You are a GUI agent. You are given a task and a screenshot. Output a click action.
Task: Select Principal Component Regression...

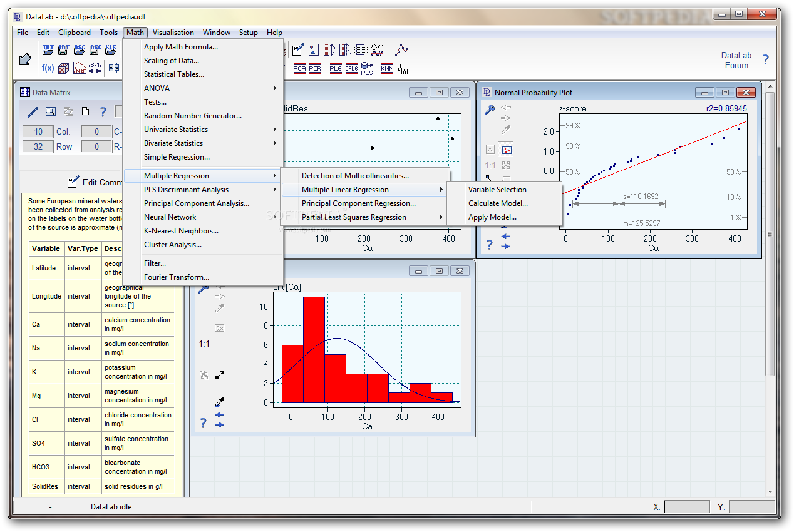pyautogui.click(x=366, y=203)
